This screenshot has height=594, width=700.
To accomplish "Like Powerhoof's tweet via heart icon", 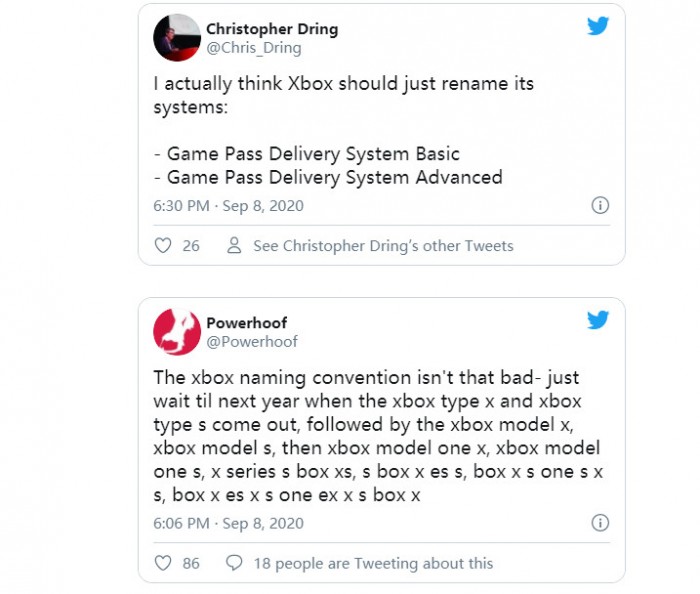I will coord(164,563).
